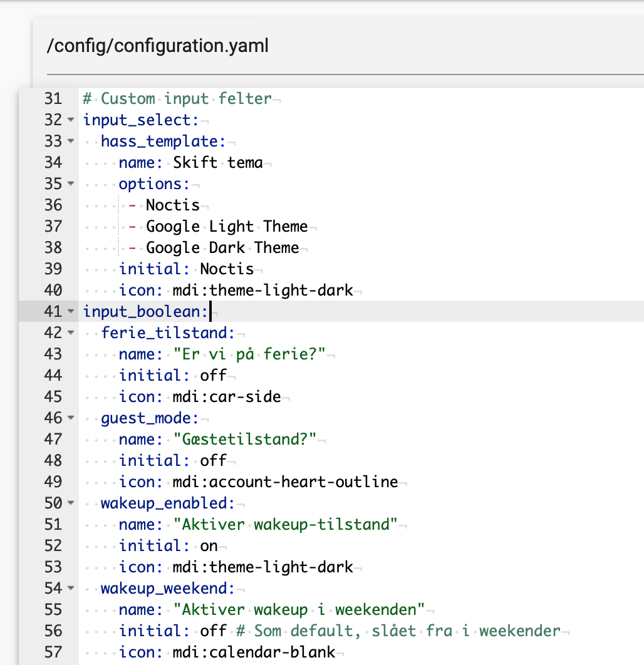Screen dimensions: 644x665
Task: Collapse guest_mode fold arrow at line 46
Action: click(71, 418)
